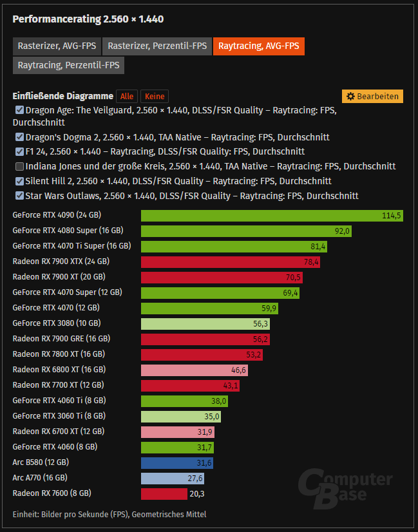This screenshot has height=532, width=418.
Task: Click the 'Einheit: Bilder pro Sekunde' footnote
Action: (109, 515)
